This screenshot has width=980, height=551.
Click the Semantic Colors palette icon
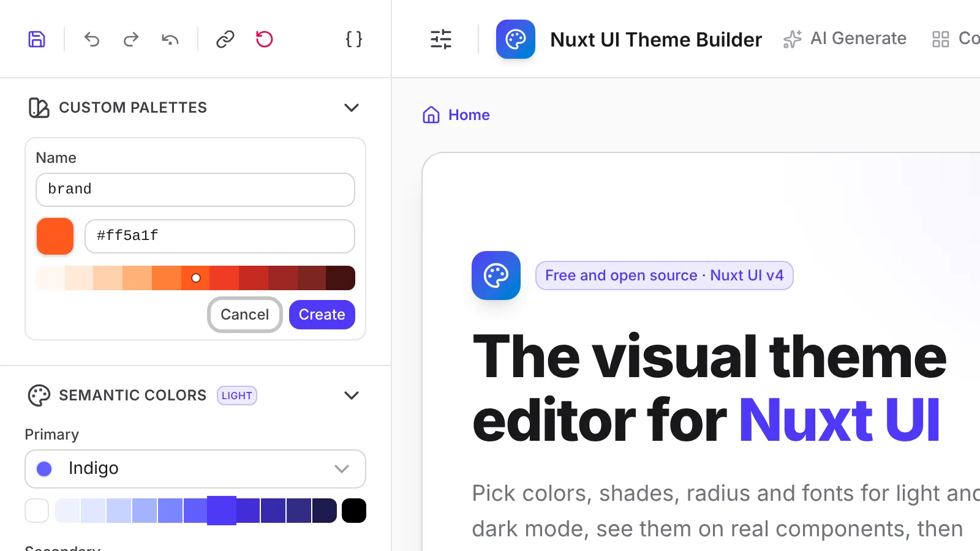point(39,395)
